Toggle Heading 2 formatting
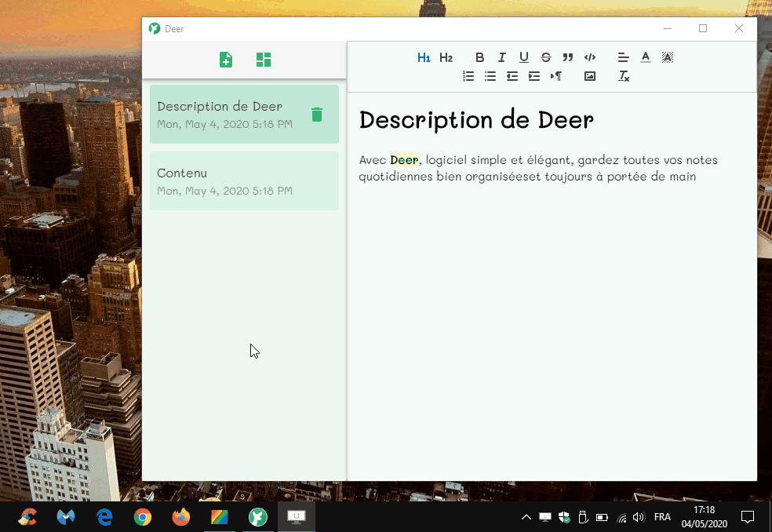 tap(446, 57)
